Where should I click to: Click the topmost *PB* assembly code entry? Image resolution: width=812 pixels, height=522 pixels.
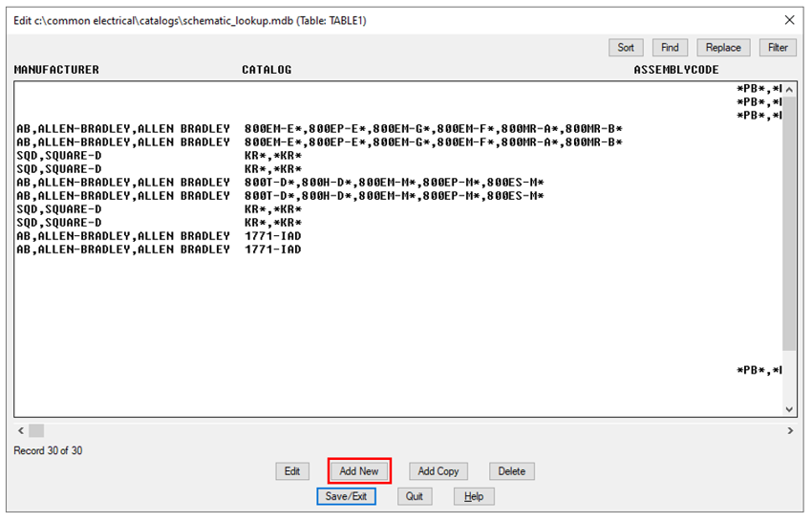click(x=759, y=89)
